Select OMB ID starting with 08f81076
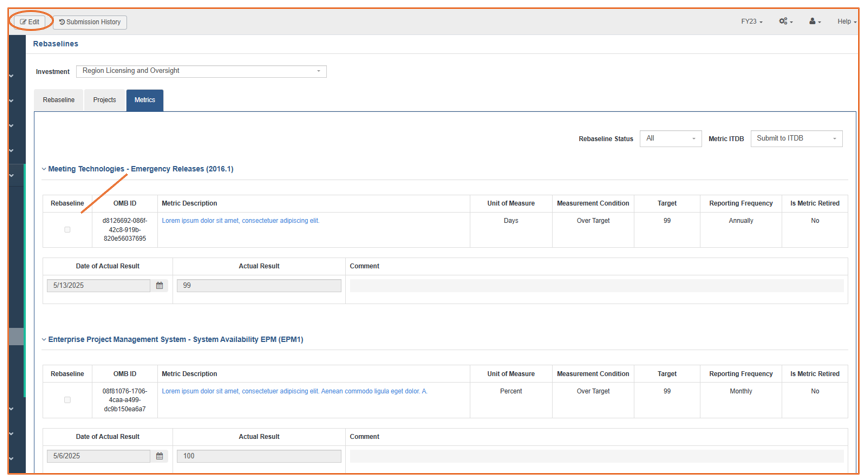 click(125, 400)
